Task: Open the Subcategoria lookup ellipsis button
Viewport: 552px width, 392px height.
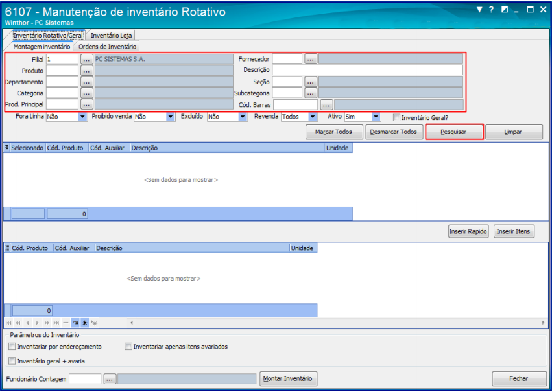Action: 310,93
